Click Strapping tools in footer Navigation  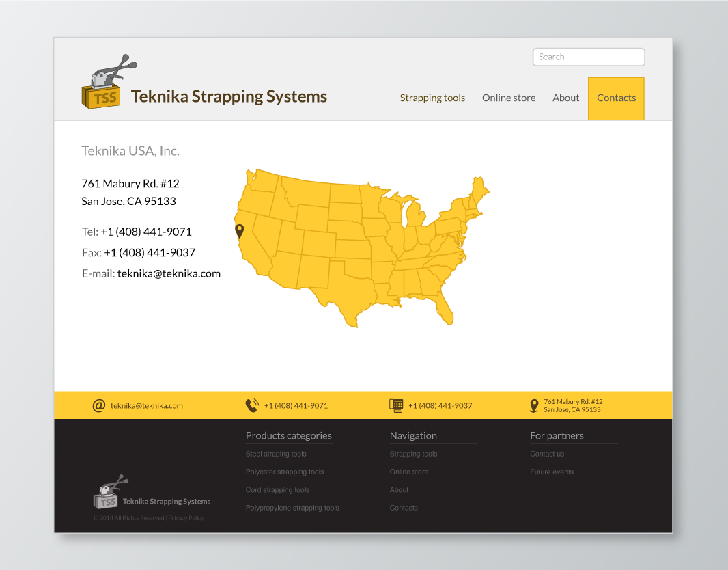click(x=413, y=454)
